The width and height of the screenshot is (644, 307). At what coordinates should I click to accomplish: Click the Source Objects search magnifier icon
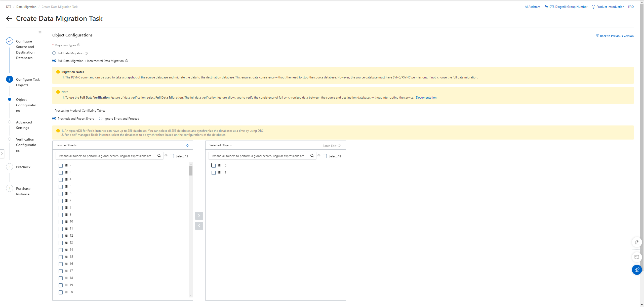click(159, 156)
